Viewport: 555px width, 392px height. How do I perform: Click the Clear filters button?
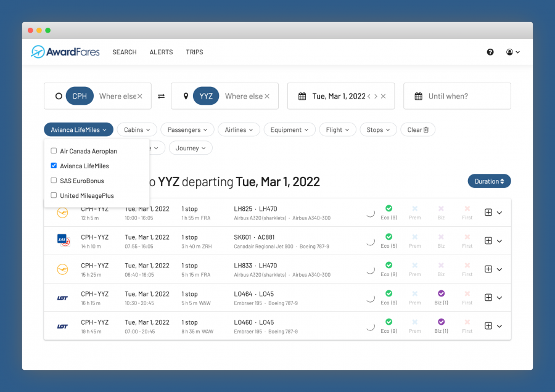pyautogui.click(x=417, y=130)
